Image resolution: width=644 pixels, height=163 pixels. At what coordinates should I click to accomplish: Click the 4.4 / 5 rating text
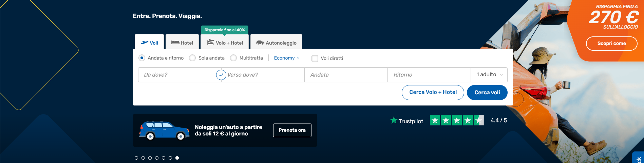[x=499, y=120]
